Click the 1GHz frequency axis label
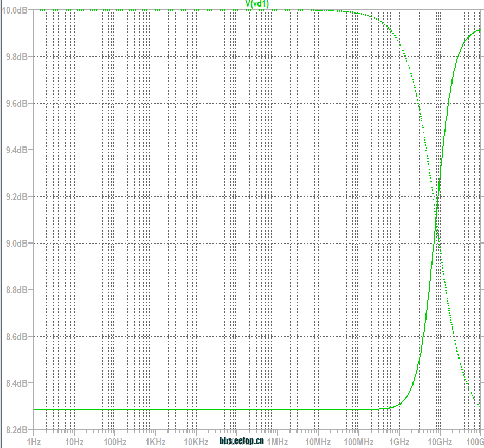This screenshot has height=448, width=484. tap(399, 441)
